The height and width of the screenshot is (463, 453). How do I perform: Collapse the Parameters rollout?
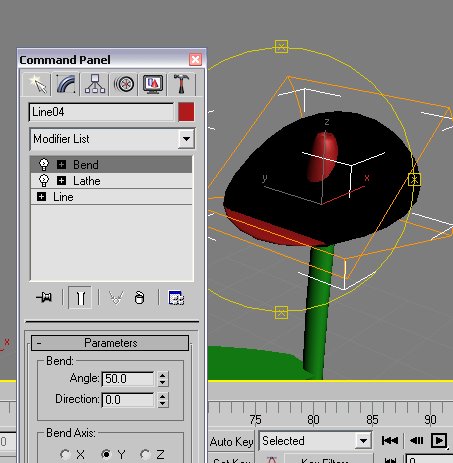tap(110, 343)
